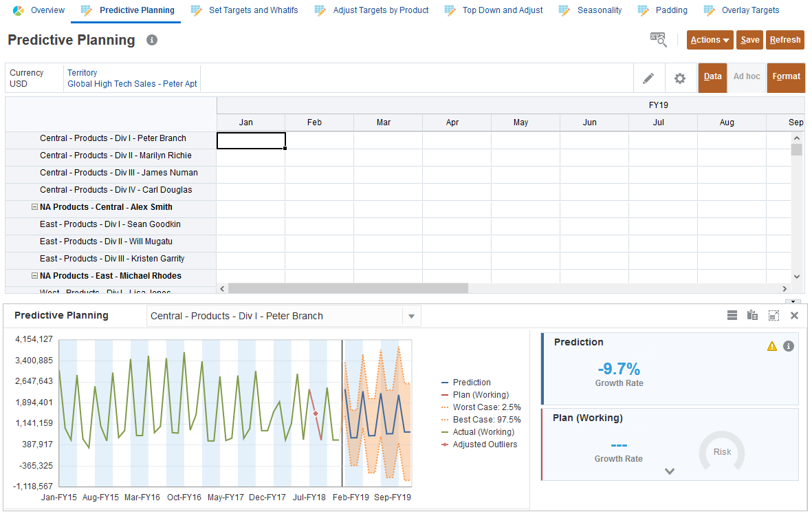Screen dimensions: 812x514
Task: Select the Ad hoc button
Action: pyautogui.click(x=747, y=78)
